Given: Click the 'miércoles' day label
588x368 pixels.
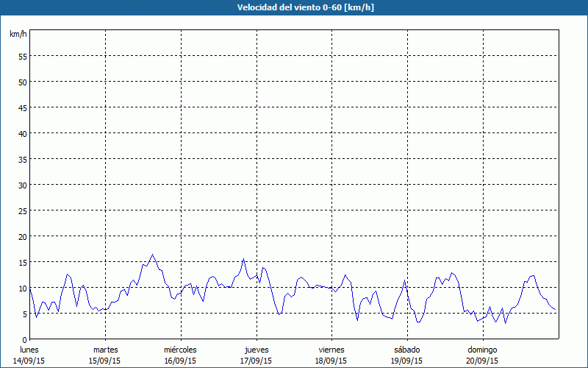Looking at the screenshot, I should tap(180, 350).
